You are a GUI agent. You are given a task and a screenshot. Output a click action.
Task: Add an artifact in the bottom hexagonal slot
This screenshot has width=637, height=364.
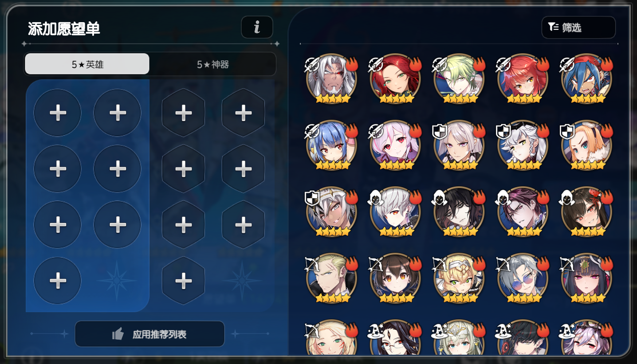pos(184,281)
